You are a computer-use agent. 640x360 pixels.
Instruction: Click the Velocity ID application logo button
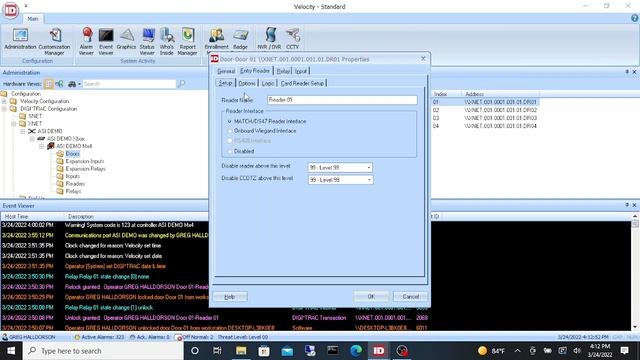(x=11, y=10)
